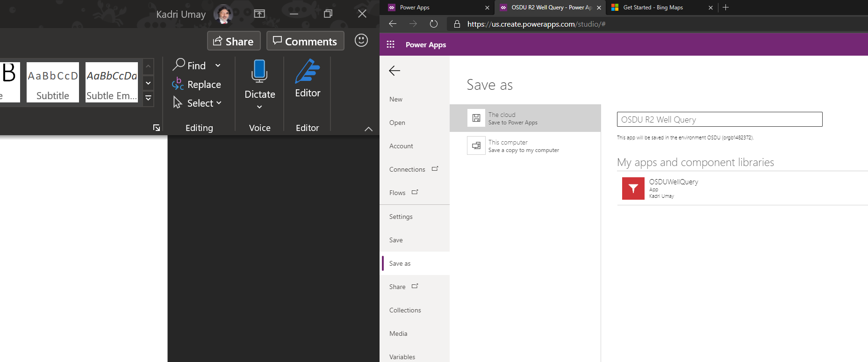
Task: Apply the Subtitle style in Word
Action: pos(53,82)
